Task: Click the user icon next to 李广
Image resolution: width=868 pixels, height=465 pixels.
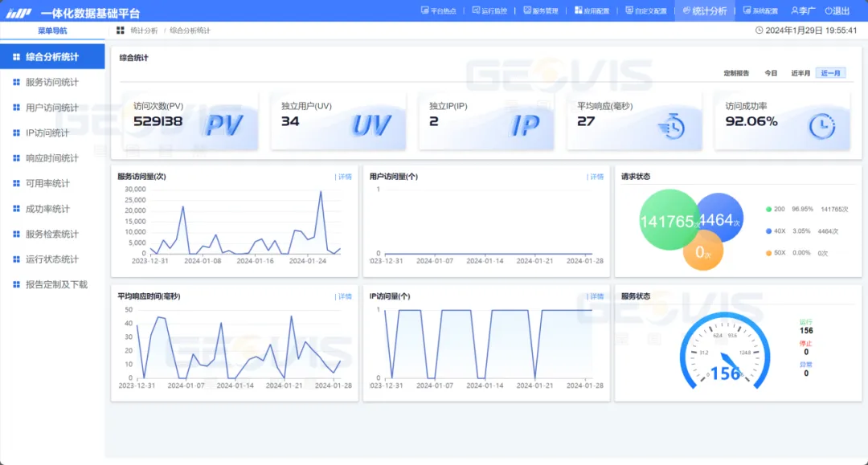Action: 794,10
